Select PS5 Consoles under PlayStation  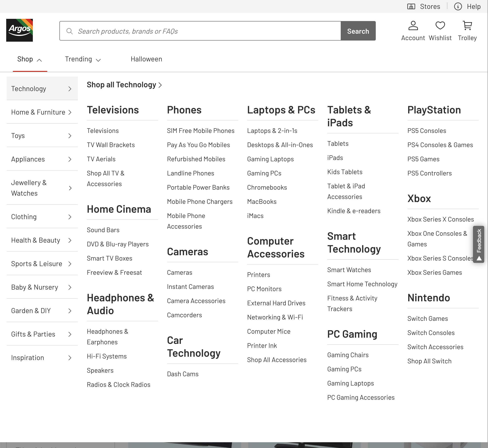pyautogui.click(x=426, y=131)
